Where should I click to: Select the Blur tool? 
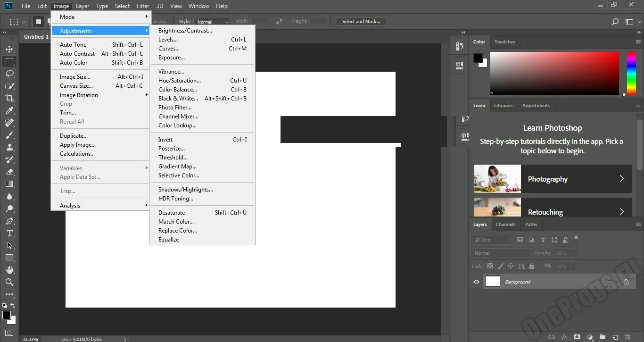click(x=9, y=196)
